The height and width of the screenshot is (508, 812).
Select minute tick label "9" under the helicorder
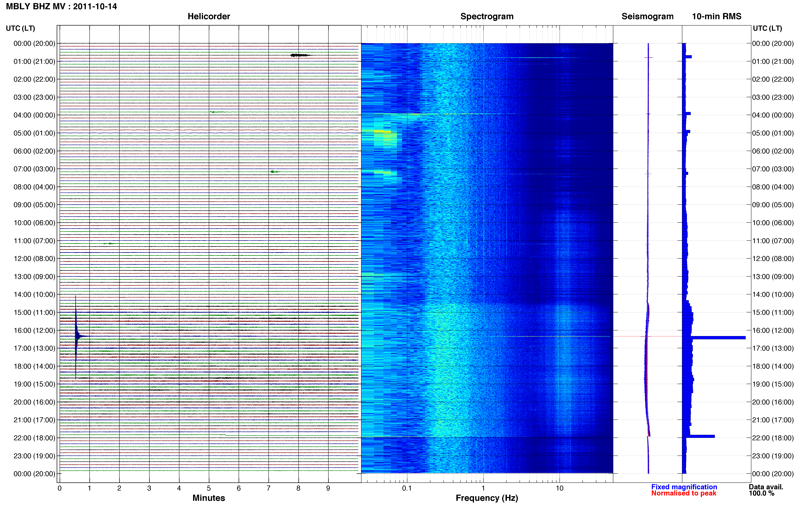point(328,488)
